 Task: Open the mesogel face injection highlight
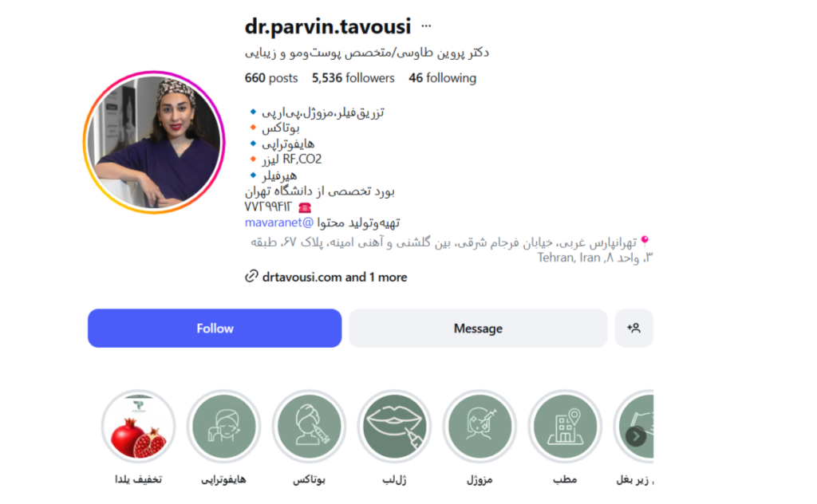click(x=480, y=427)
